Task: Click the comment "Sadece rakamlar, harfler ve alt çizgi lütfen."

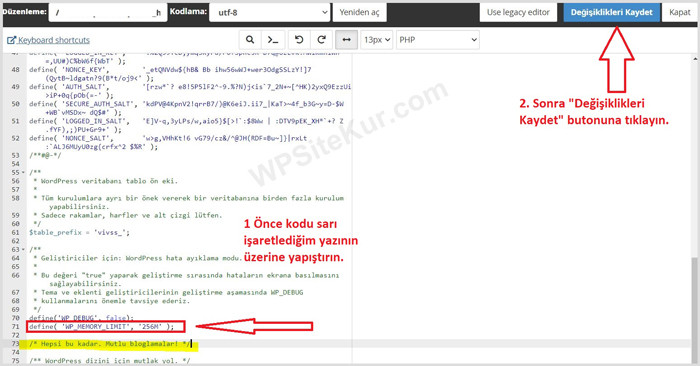Action: coord(131,215)
